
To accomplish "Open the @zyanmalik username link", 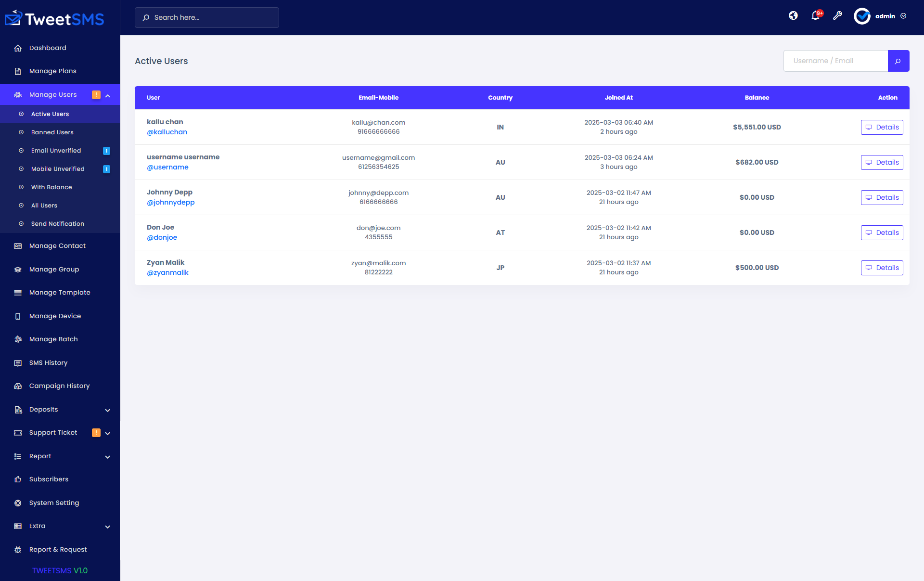I will pos(167,273).
